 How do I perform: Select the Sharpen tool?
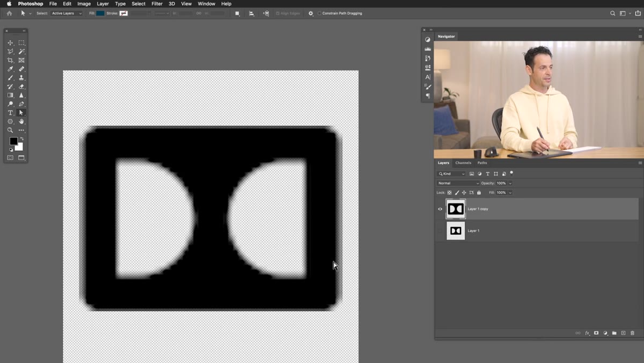[21, 95]
